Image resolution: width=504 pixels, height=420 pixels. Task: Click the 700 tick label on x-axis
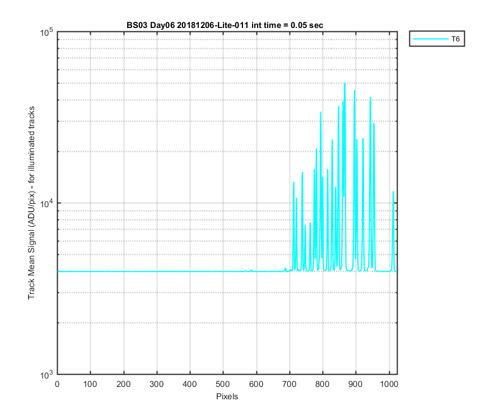290,384
